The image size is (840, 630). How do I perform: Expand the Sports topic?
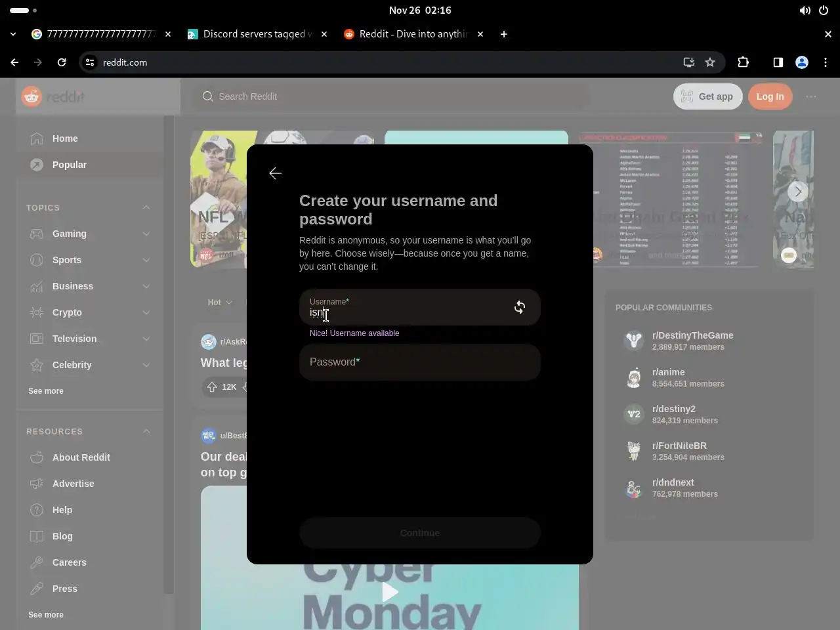(x=146, y=260)
